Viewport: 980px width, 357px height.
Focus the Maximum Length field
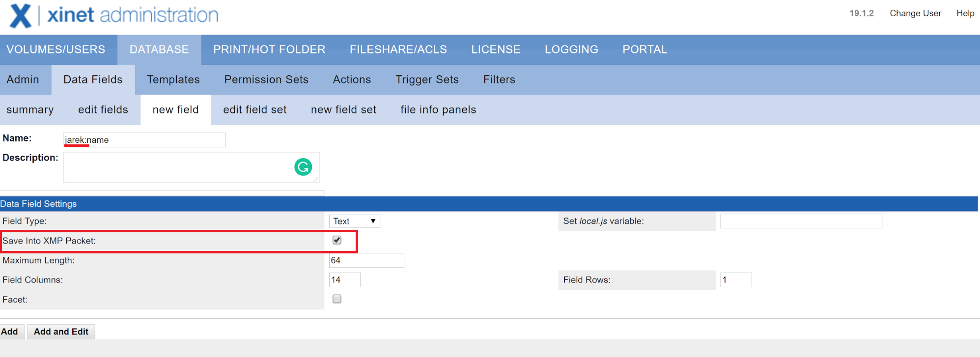(x=366, y=260)
